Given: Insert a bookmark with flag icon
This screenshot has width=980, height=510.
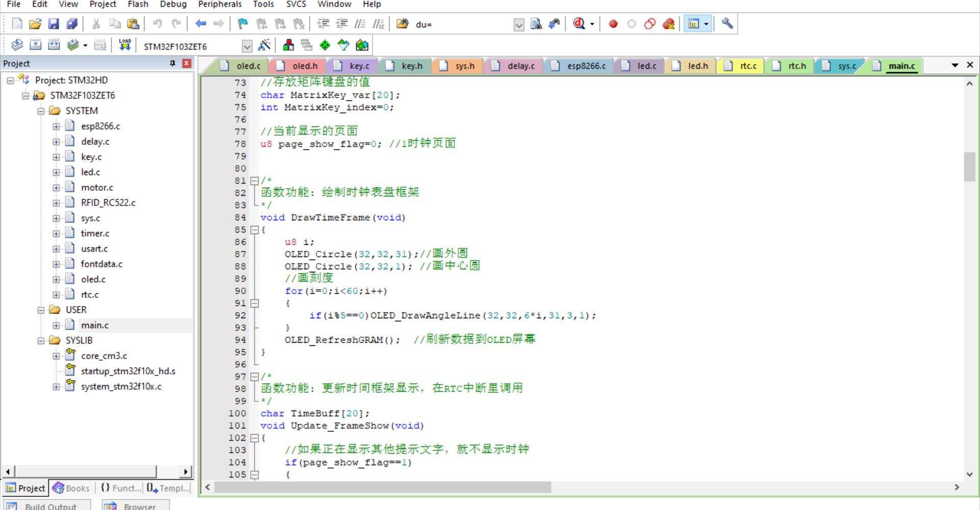Looking at the screenshot, I should [x=243, y=24].
